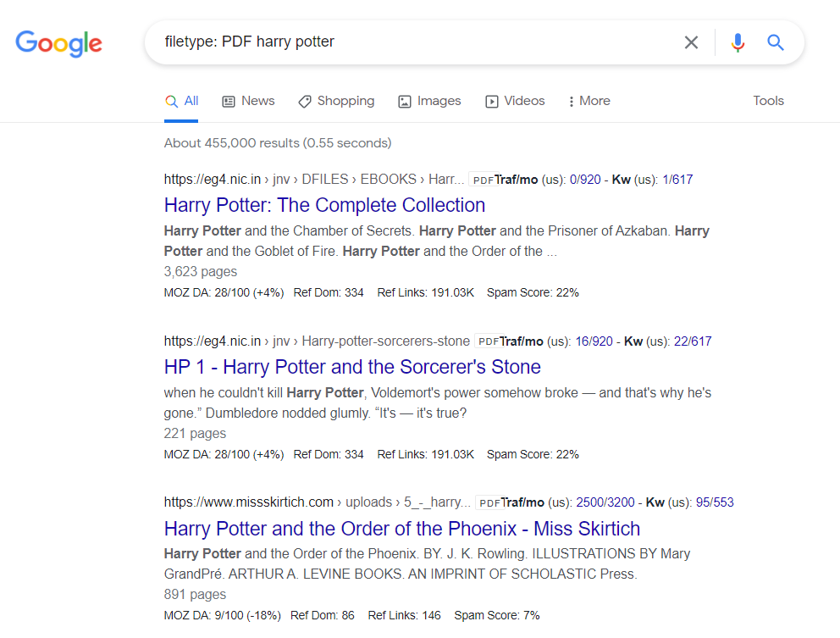The image size is (840, 638).
Task: Select the All results tab
Action: (x=181, y=101)
